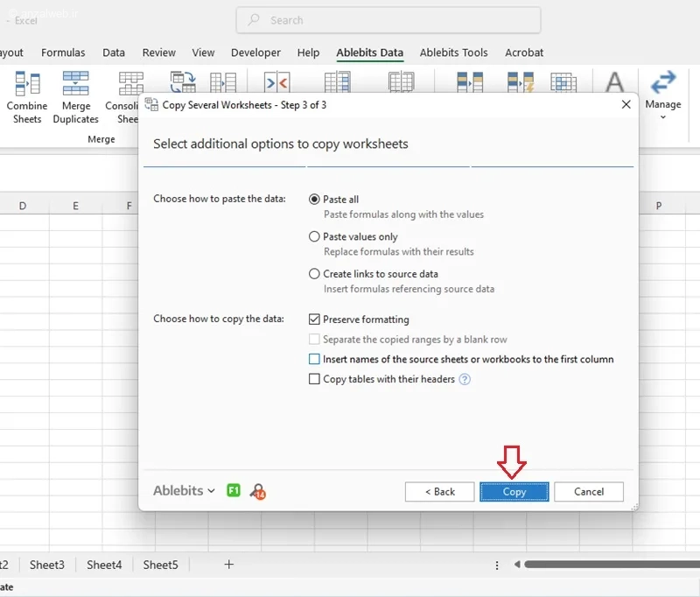700x597 pixels.
Task: Click the copy sheets ribbon icon with arrows
Action: coord(183,82)
